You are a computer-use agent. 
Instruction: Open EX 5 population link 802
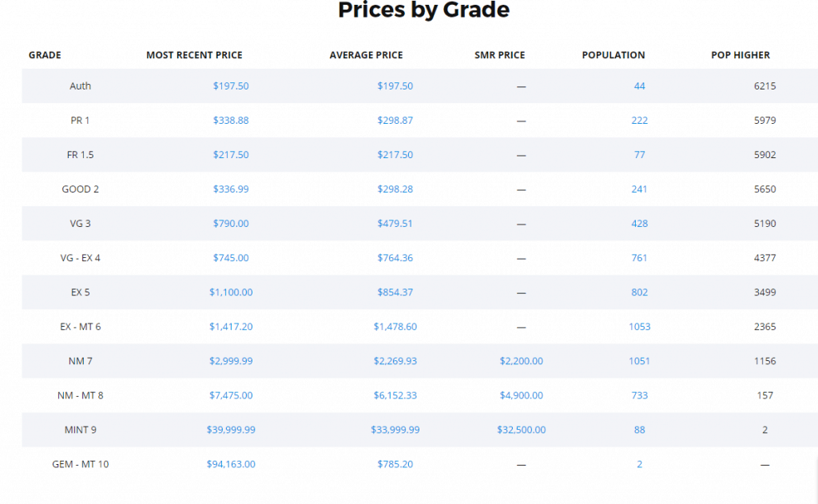coord(639,292)
